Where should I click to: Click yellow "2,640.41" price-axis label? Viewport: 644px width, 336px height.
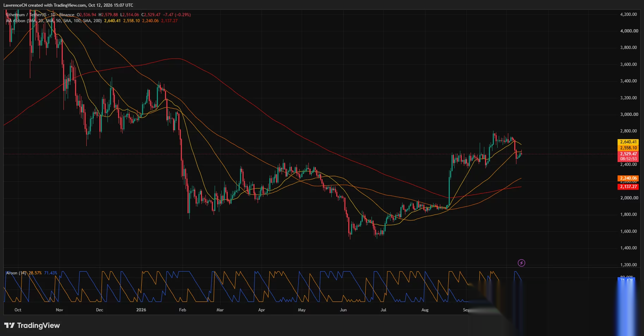(628, 142)
